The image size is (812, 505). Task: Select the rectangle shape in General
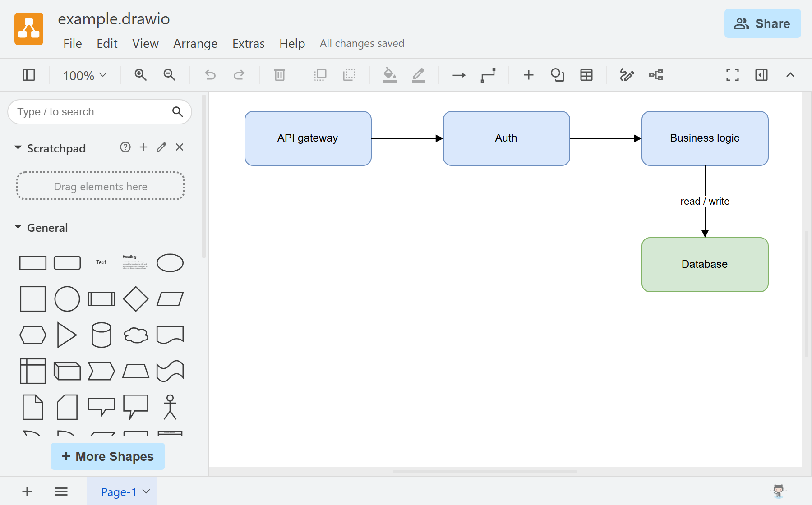pos(33,263)
